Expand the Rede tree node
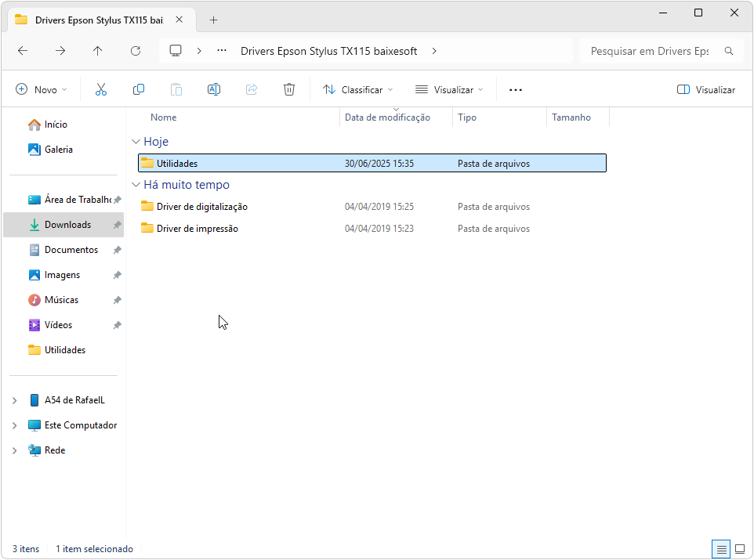Screen dimensions: 754x560 coord(14,450)
